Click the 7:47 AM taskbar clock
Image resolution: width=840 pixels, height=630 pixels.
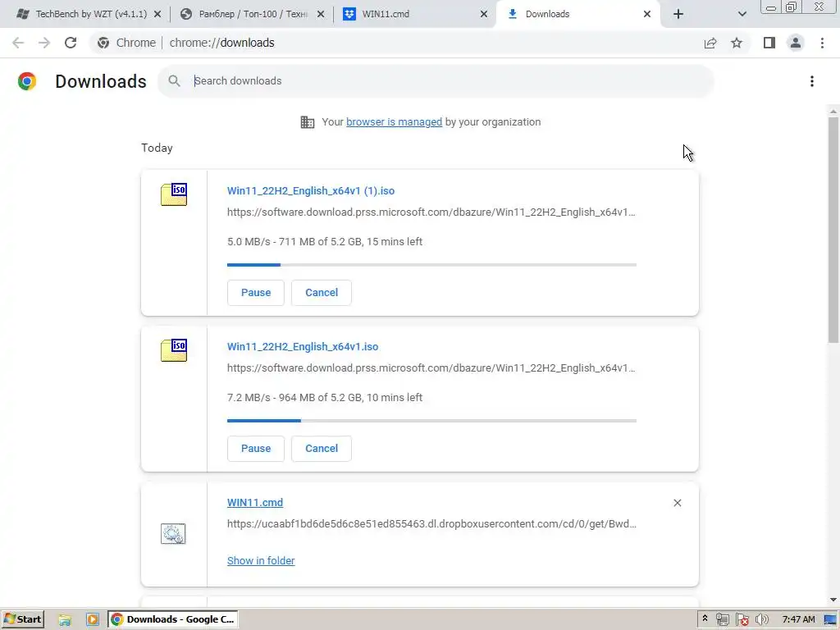coord(798,620)
